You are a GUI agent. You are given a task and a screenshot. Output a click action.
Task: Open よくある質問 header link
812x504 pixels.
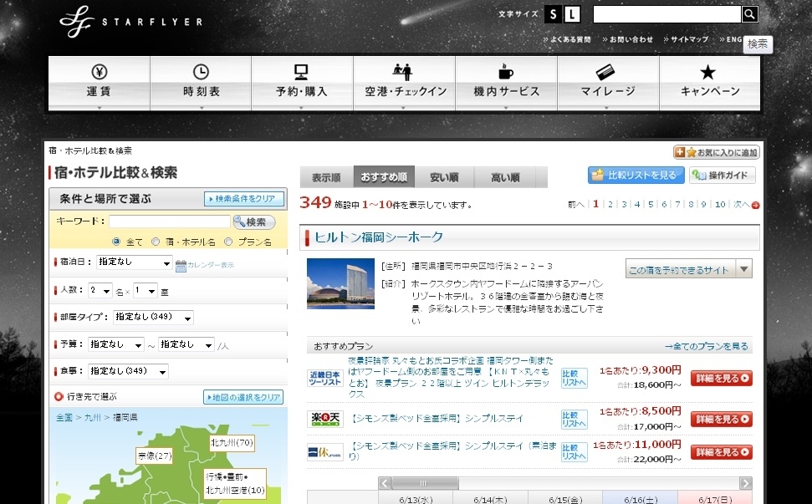pyautogui.click(x=567, y=39)
